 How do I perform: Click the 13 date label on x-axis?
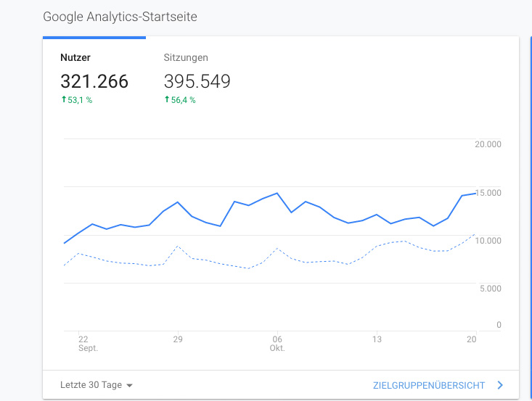[377, 339]
